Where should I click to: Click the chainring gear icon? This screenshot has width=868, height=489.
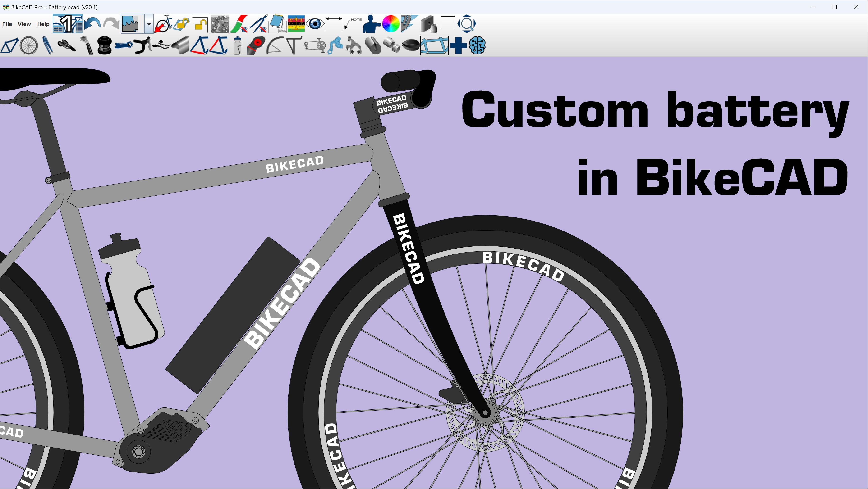[409, 24]
